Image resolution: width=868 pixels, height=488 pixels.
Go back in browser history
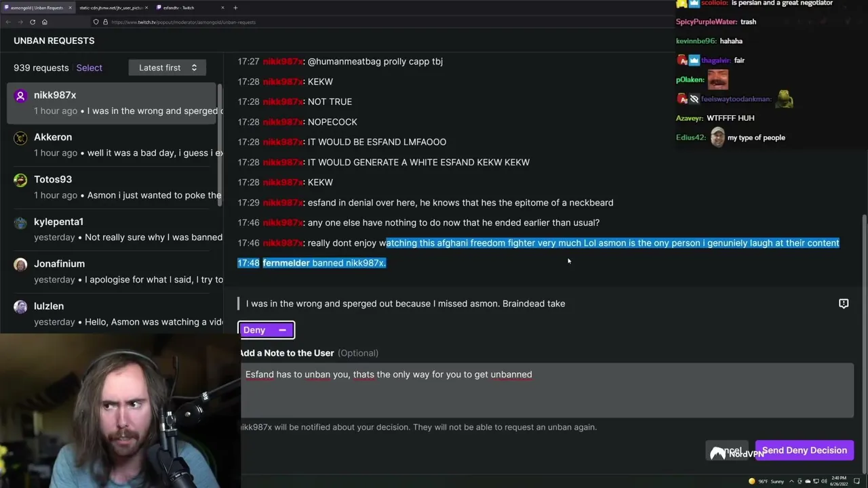8,22
